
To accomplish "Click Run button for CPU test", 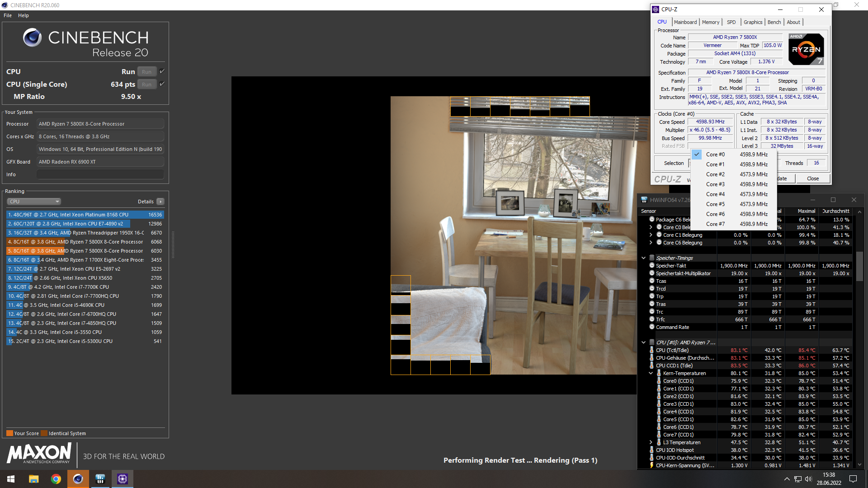I will click(x=147, y=72).
